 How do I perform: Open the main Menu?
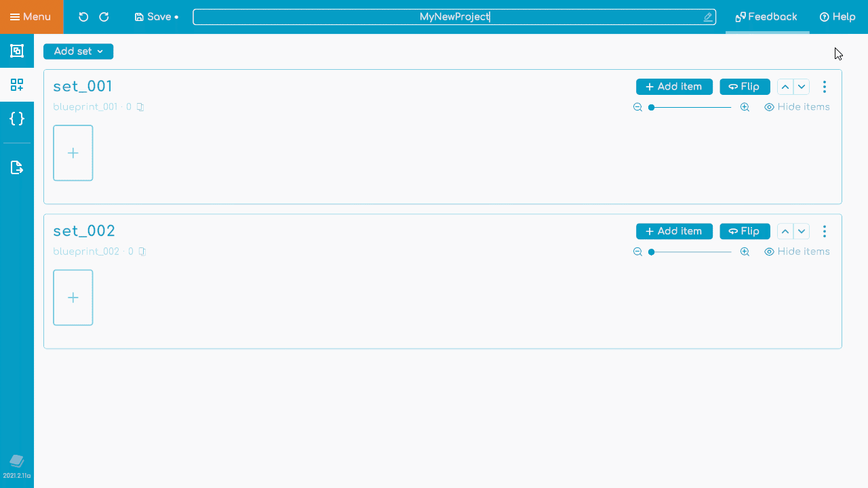point(31,17)
